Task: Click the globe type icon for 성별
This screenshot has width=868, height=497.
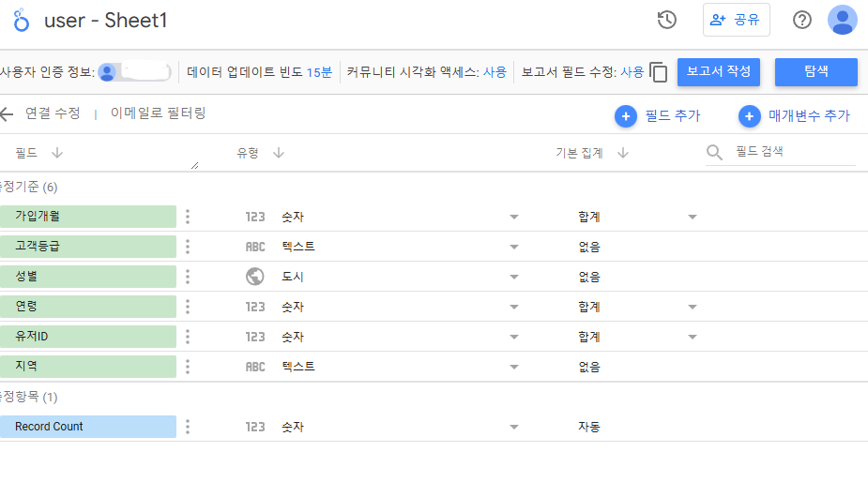Action: click(254, 277)
